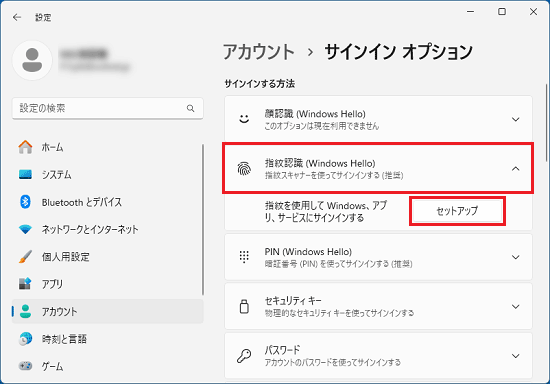The height and width of the screenshot is (384, 550).
Task: Expand the セキュリティ キー chevron
Action: coord(515,307)
